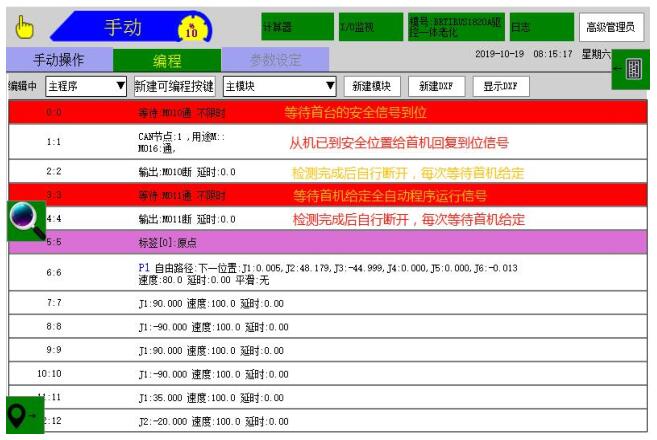Select red program row 0:0 等待首台的安全信号到位
657x440 pixels.
328,112
